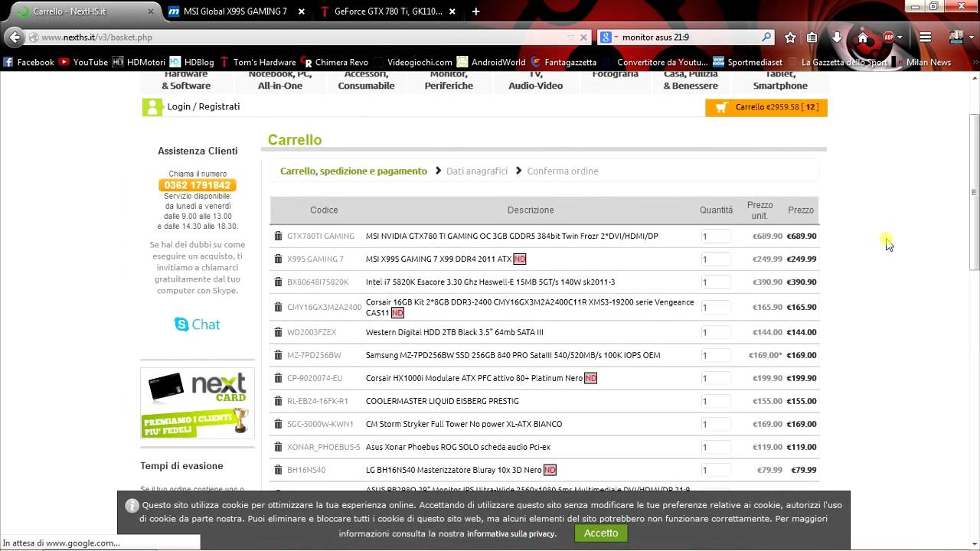
Task: Close the MSI Global X99S tab
Action: point(302,11)
